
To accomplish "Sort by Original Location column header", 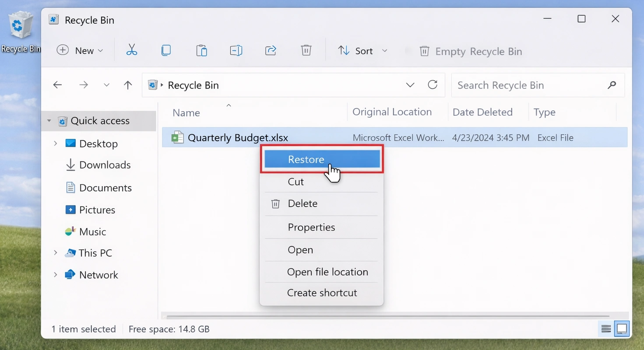I will point(392,112).
